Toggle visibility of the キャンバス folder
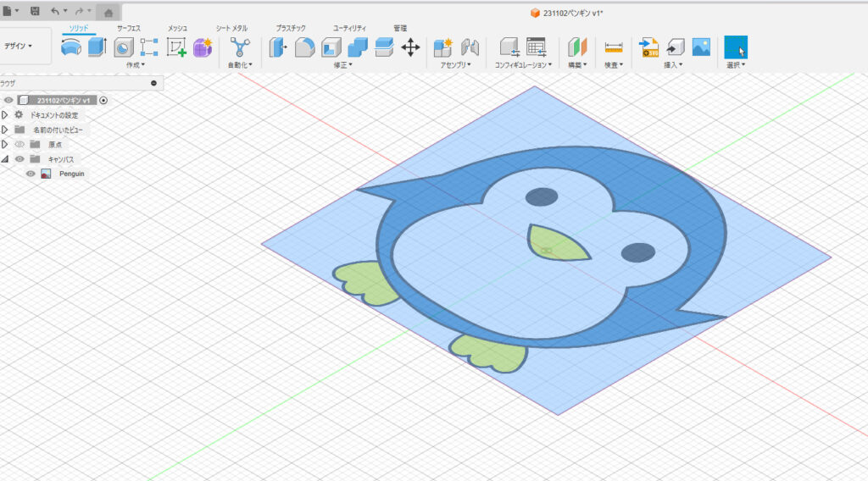The image size is (868, 481). (x=19, y=158)
